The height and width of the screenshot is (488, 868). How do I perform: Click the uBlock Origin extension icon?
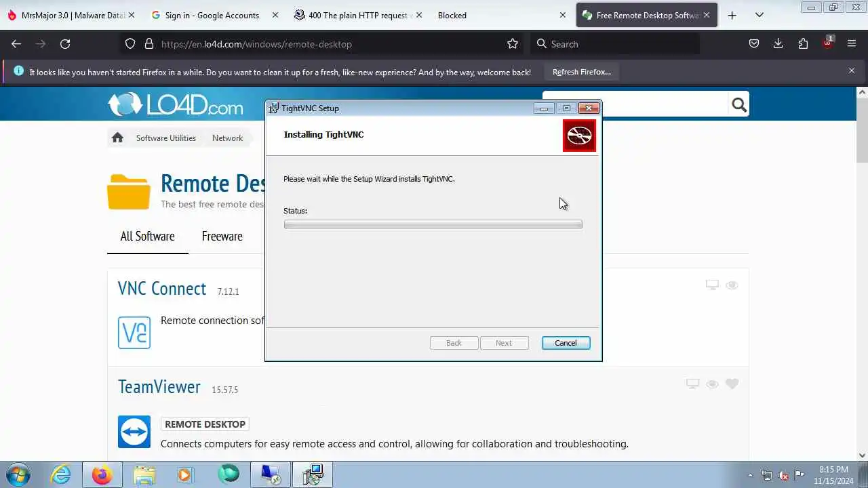(827, 43)
